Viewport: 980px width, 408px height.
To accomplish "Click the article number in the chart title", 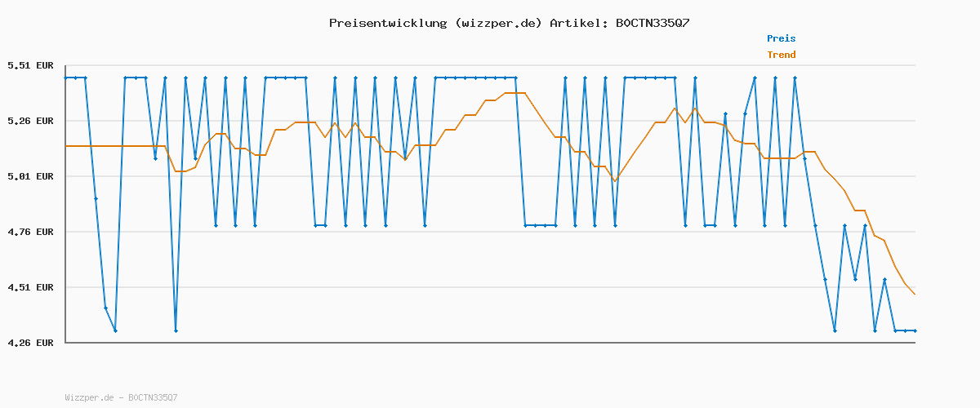I will tap(649, 23).
